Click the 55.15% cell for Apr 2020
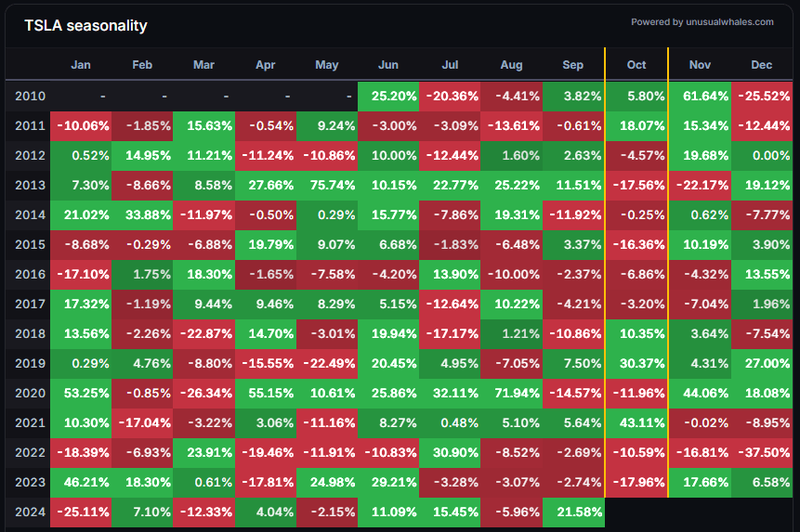Image resolution: width=800 pixels, height=532 pixels. click(266, 392)
